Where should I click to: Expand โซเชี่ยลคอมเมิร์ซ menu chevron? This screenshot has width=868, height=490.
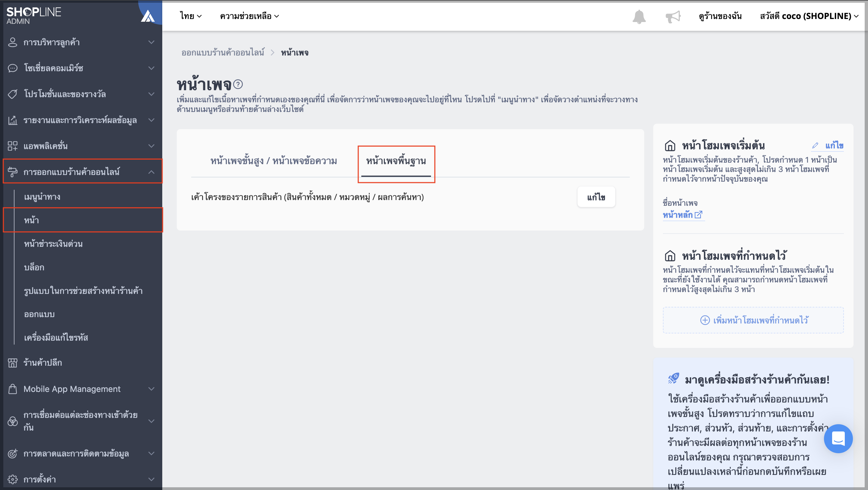151,68
